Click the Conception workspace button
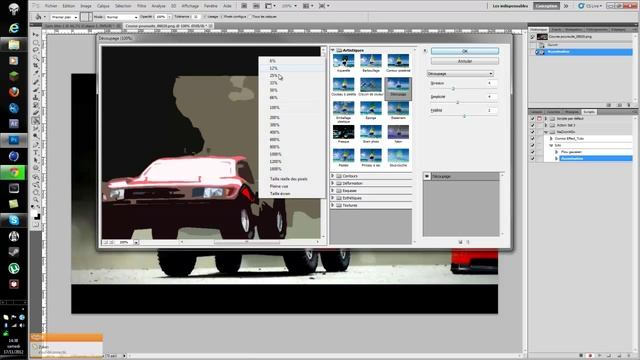 tap(546, 6)
